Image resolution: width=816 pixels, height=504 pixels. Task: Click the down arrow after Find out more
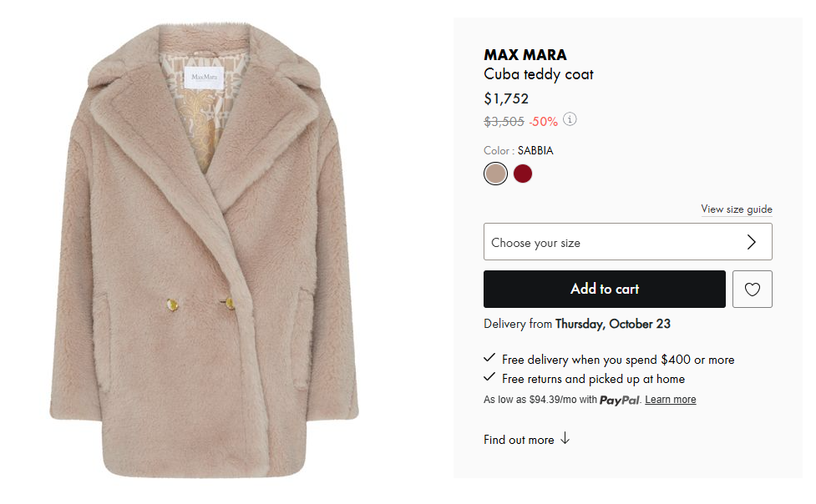[x=565, y=439]
